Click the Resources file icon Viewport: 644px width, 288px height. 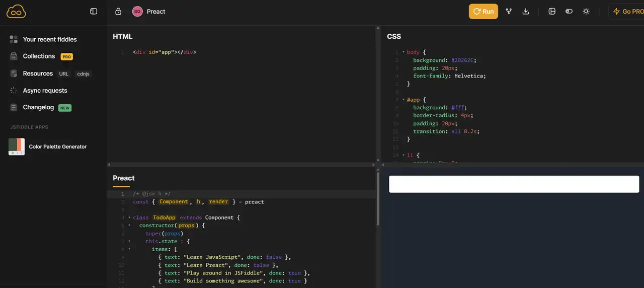14,74
